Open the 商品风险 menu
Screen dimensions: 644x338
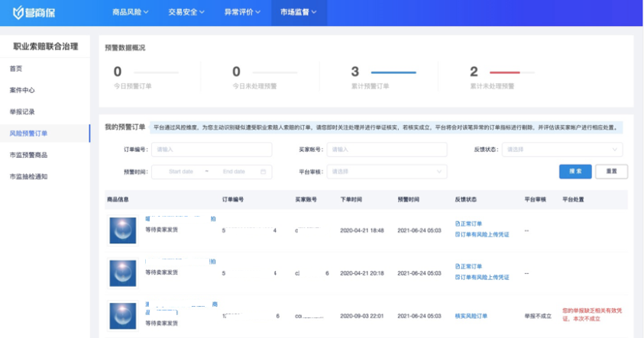(130, 12)
